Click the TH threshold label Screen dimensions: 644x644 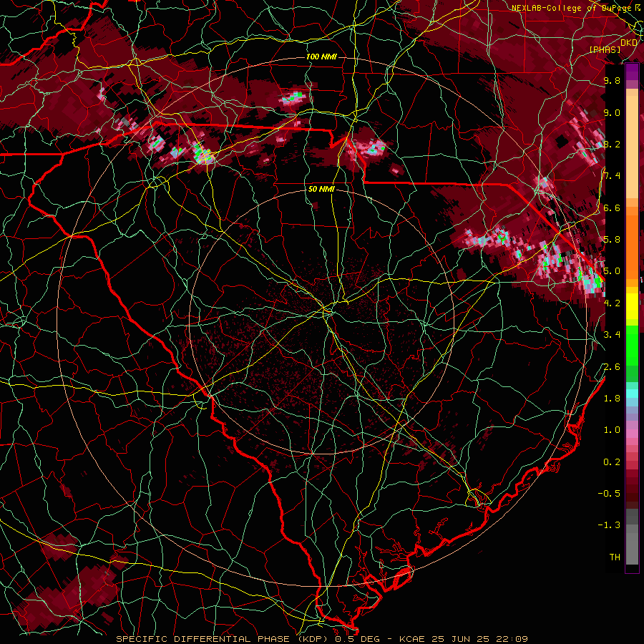click(x=615, y=557)
